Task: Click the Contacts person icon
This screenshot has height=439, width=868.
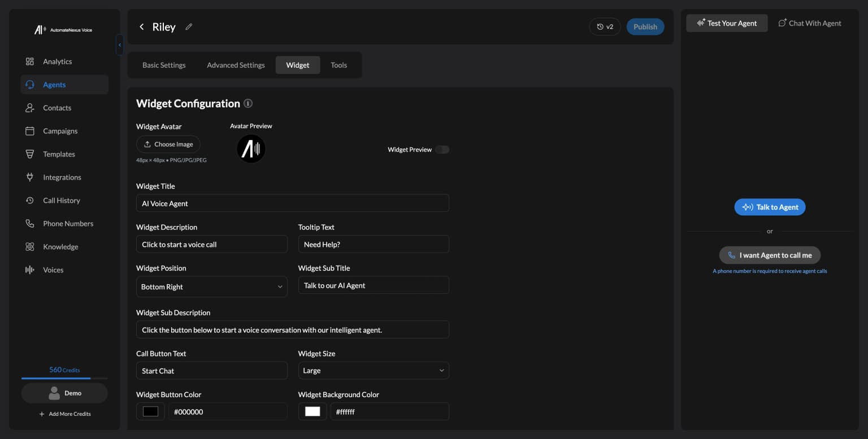Action: tap(30, 108)
